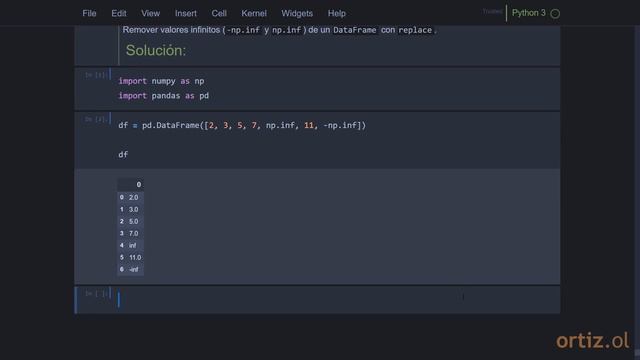Click the lone 'df' code line
Viewport: 640px width, 360px height.
123,155
